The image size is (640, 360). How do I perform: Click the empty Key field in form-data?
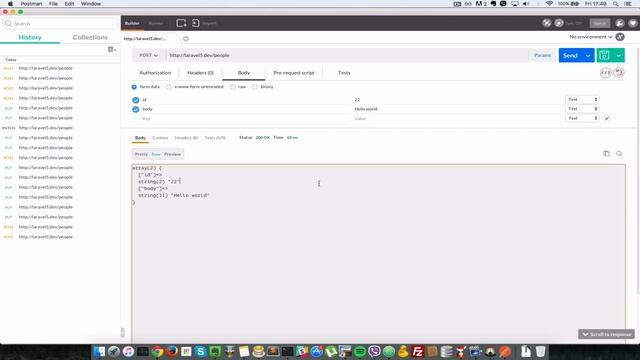[x=245, y=118]
